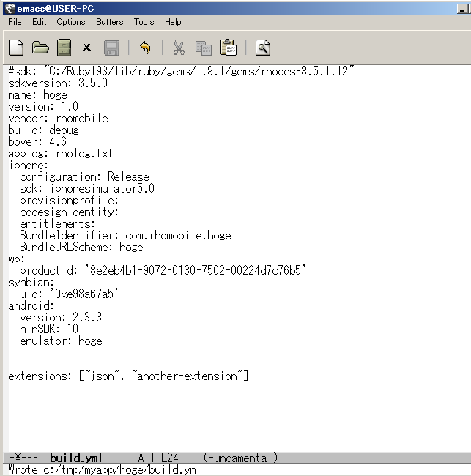Click 'sdk: iphonesimulator5.0' line
Viewport: 471px width, 476px height.
(87, 188)
